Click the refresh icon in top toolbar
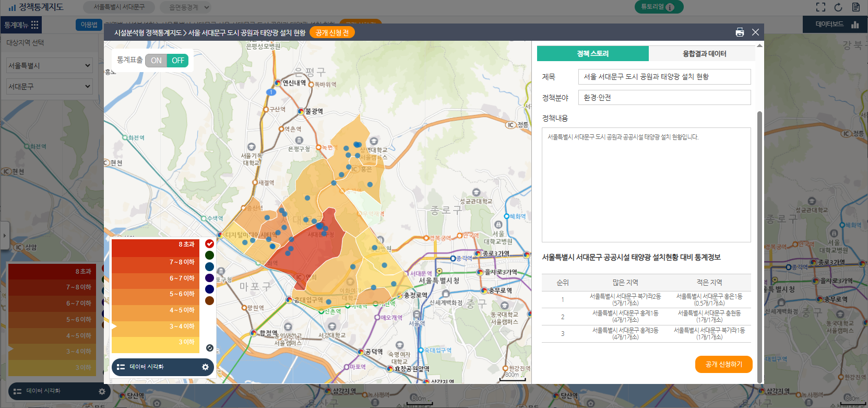The image size is (868, 408). (x=838, y=7)
